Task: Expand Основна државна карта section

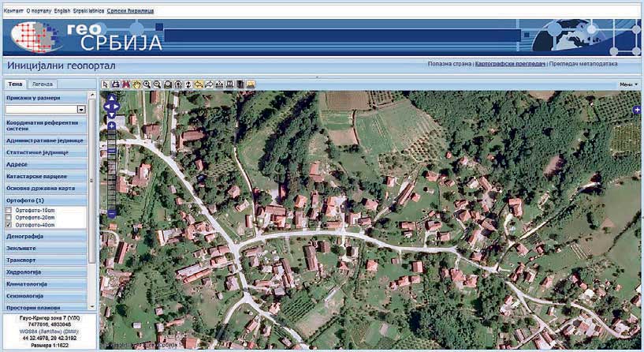Action: click(x=46, y=189)
